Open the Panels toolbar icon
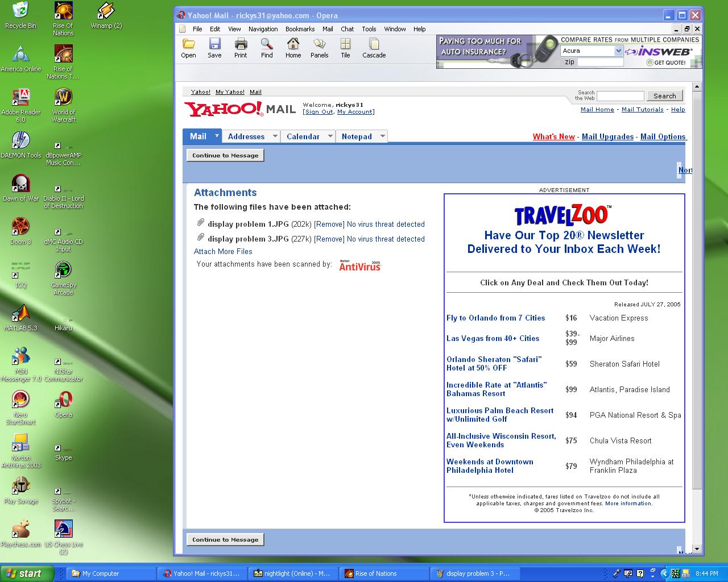This screenshot has height=582, width=728. point(319,48)
